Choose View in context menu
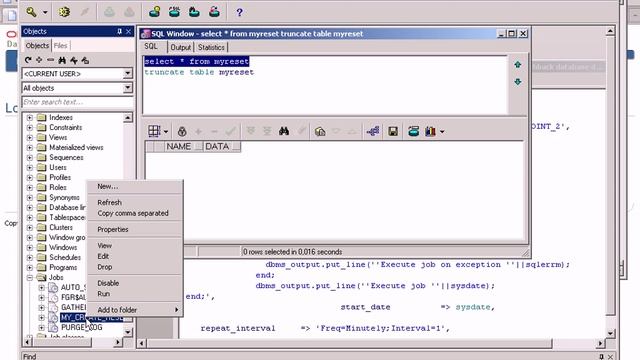 135,246
